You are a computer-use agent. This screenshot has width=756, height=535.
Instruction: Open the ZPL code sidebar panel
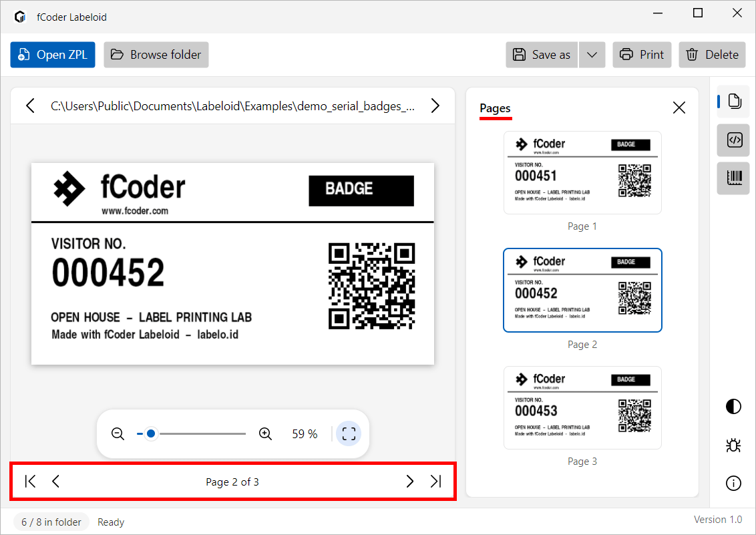coord(735,140)
